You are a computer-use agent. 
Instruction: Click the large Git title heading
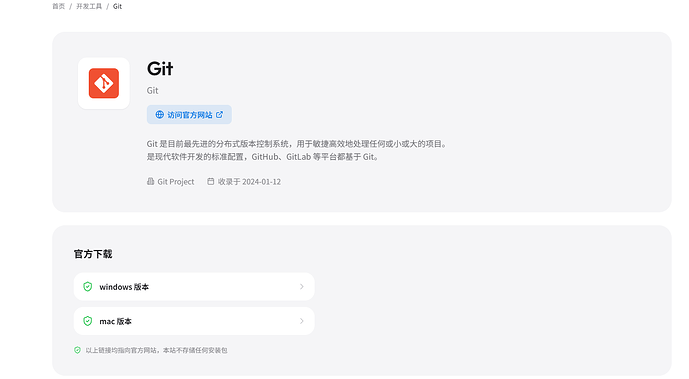coord(160,69)
